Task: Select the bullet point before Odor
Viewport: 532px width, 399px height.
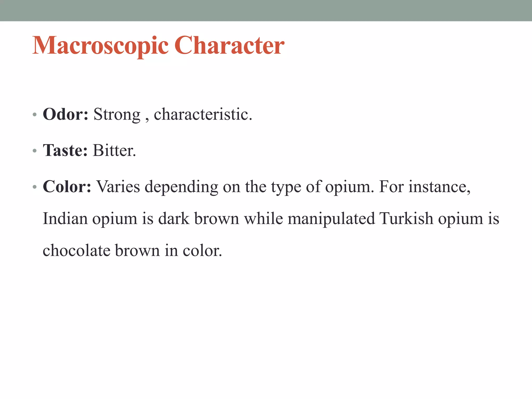Action: (35, 115)
